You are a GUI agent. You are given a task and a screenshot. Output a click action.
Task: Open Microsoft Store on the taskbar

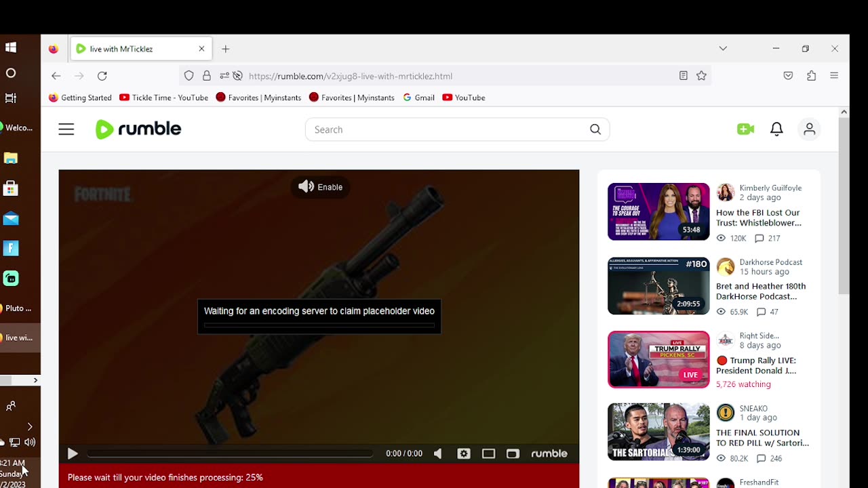pyautogui.click(x=11, y=188)
